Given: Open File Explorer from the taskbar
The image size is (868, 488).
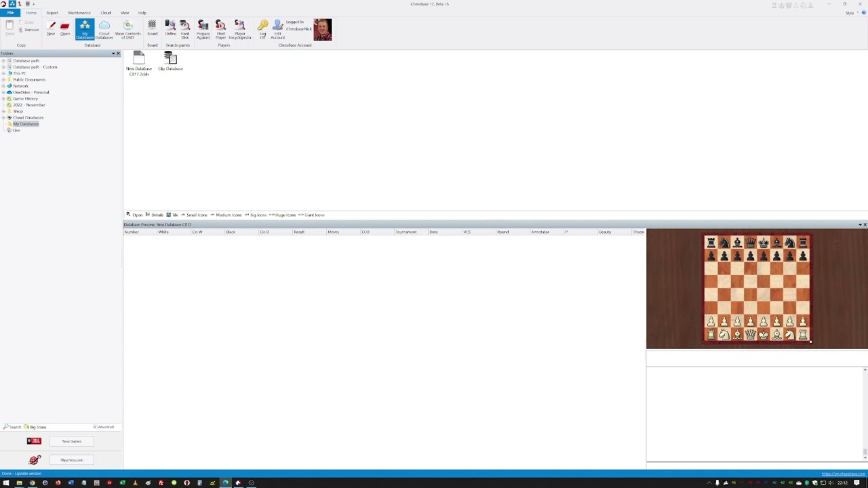Looking at the screenshot, I should tap(19, 483).
